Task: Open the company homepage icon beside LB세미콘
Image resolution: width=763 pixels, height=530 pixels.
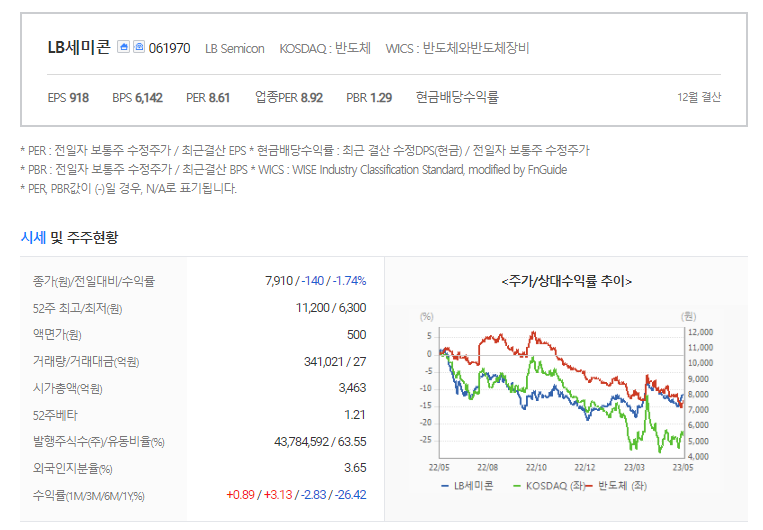Action: pyautogui.click(x=124, y=47)
